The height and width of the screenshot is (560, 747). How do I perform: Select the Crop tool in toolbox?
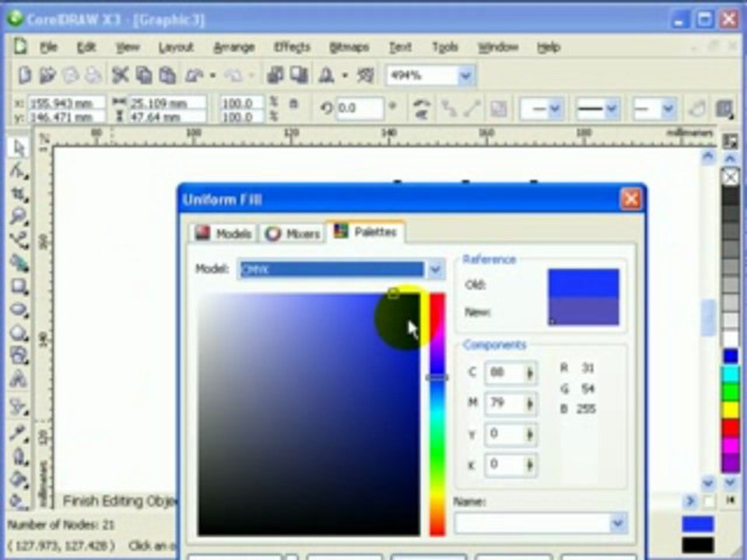click(x=18, y=194)
